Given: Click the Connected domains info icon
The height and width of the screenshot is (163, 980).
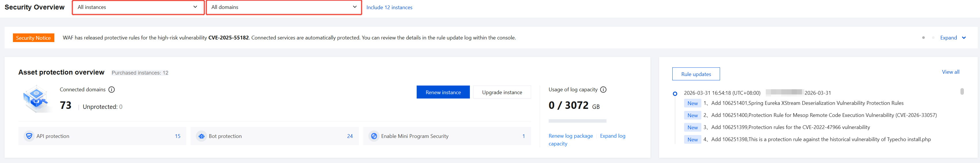Looking at the screenshot, I should point(112,90).
